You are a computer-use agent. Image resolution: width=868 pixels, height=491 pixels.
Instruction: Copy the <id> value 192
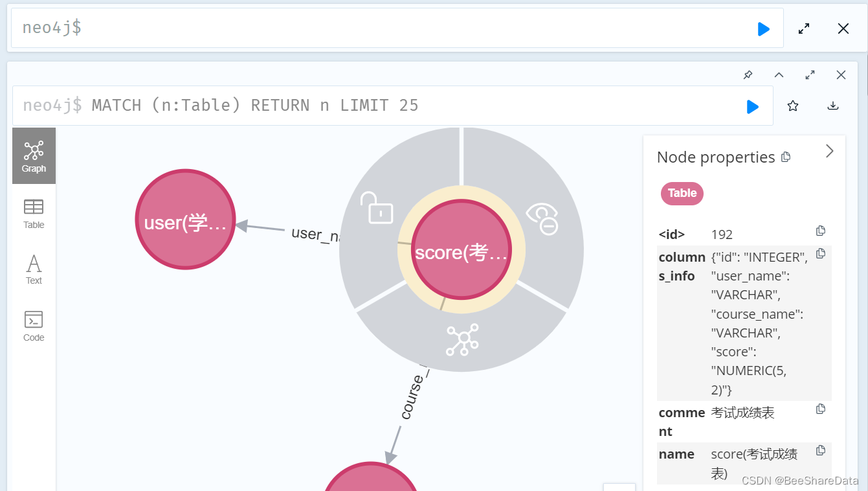click(821, 231)
